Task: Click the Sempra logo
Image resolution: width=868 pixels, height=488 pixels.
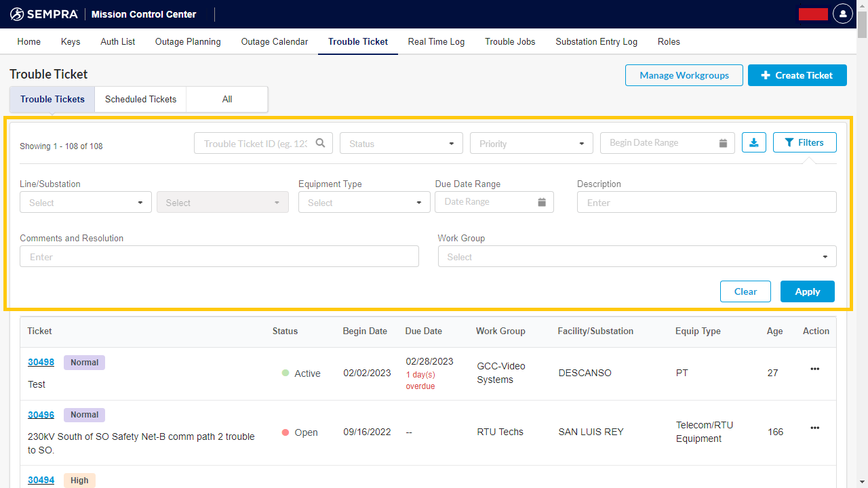Action: click(x=44, y=14)
